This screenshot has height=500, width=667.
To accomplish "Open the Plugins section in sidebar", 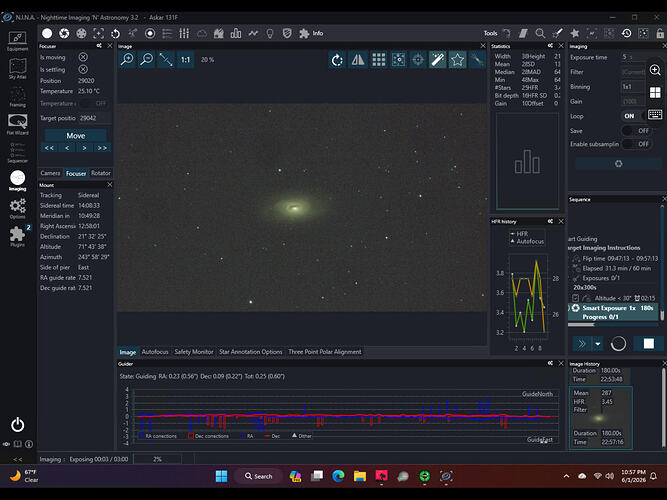I will [17, 236].
